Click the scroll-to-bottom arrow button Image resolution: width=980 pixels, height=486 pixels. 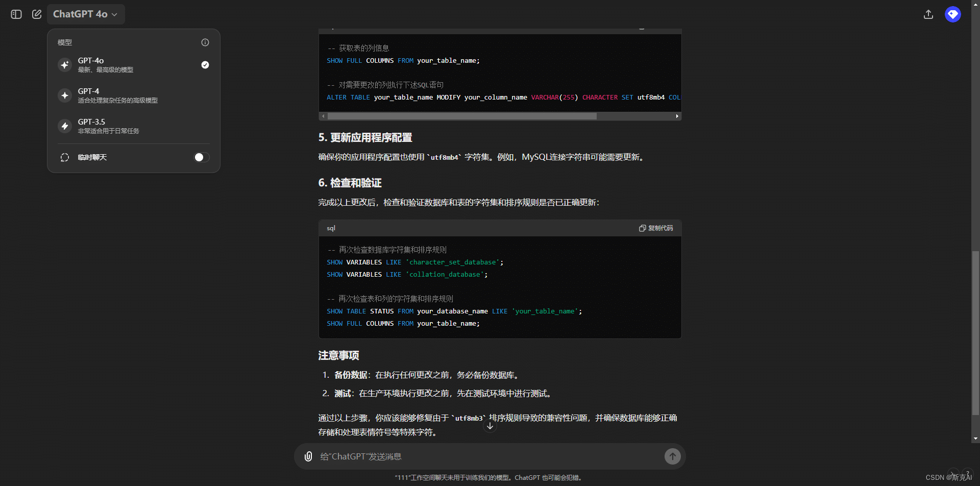490,426
